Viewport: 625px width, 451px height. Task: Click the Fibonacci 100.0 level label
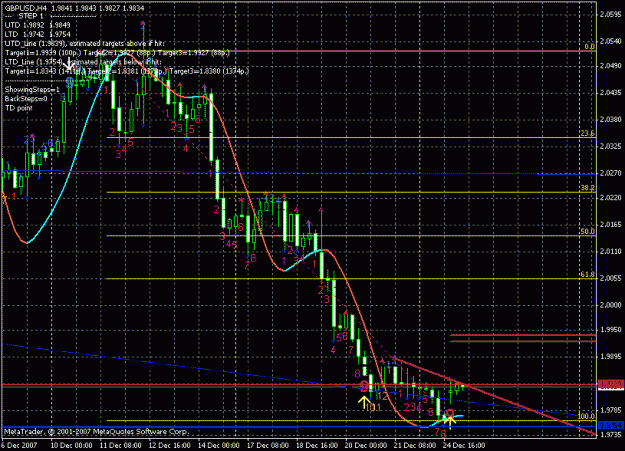coord(586,416)
